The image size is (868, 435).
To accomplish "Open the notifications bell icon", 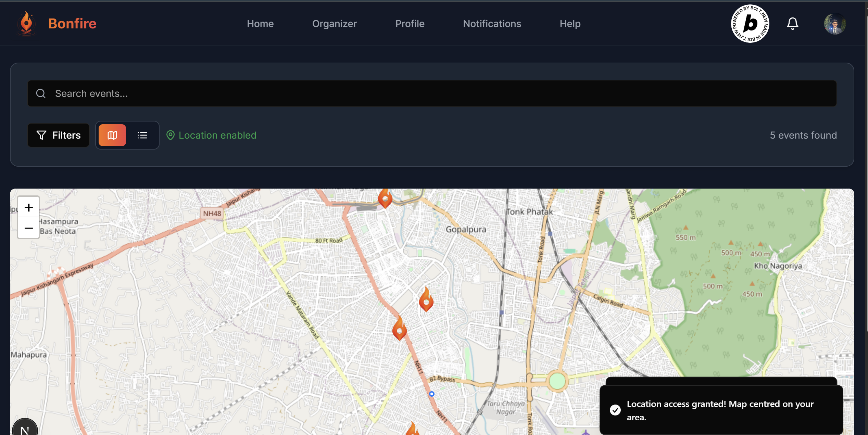I will pyautogui.click(x=792, y=23).
